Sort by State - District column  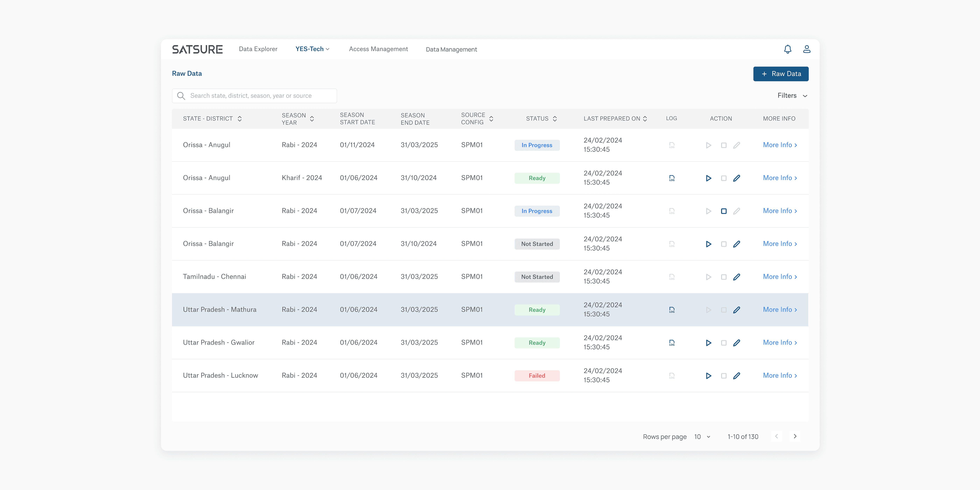pos(240,119)
